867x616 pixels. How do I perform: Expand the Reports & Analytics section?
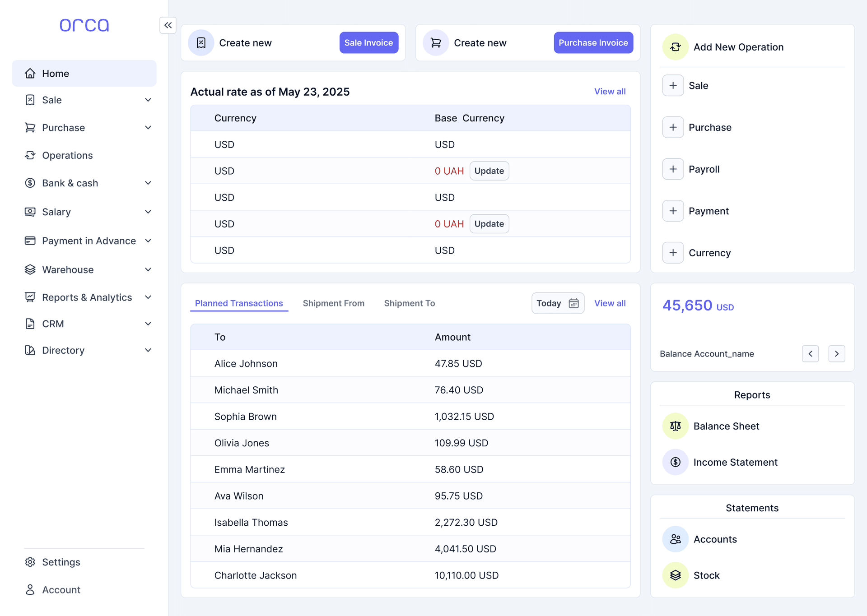click(x=148, y=297)
